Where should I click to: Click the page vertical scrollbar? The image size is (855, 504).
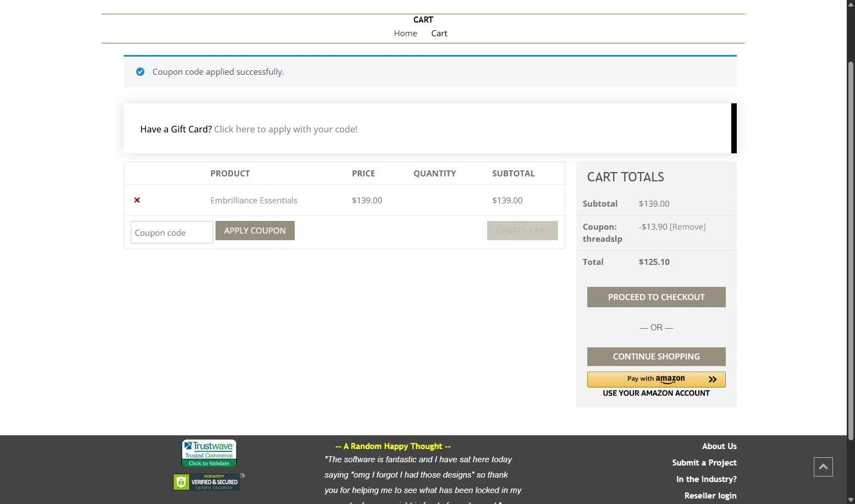tap(851, 250)
